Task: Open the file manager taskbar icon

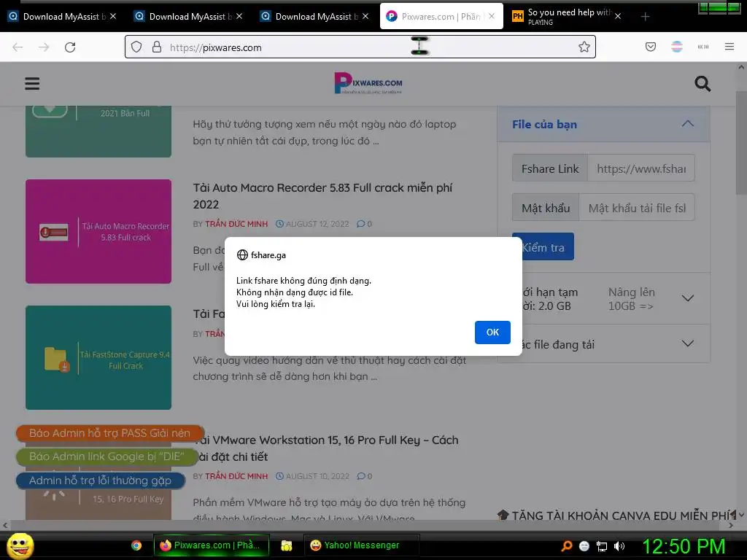Action: [286, 545]
